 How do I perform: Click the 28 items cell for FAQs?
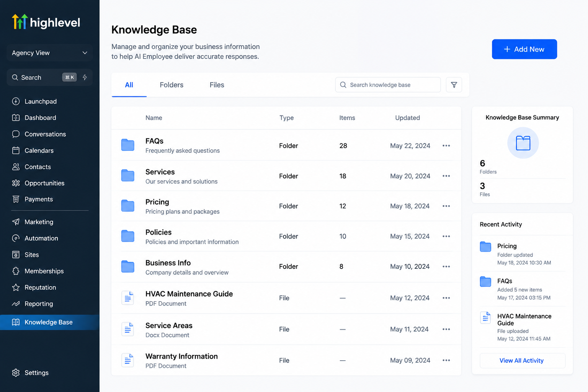(343, 145)
